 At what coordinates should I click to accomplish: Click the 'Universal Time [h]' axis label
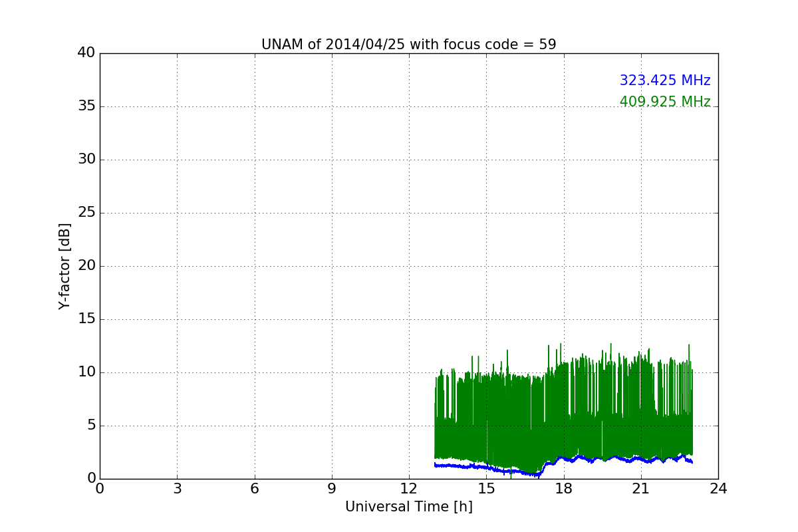pyautogui.click(x=408, y=507)
